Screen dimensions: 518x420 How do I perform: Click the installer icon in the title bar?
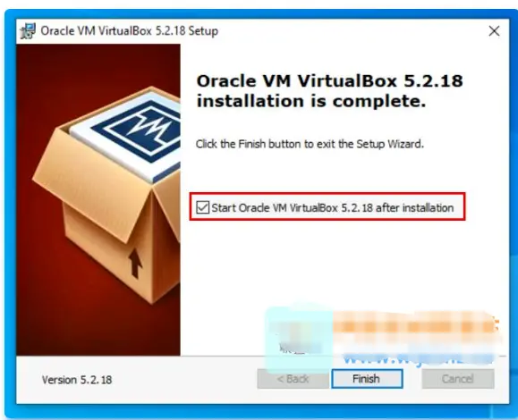click(28, 31)
